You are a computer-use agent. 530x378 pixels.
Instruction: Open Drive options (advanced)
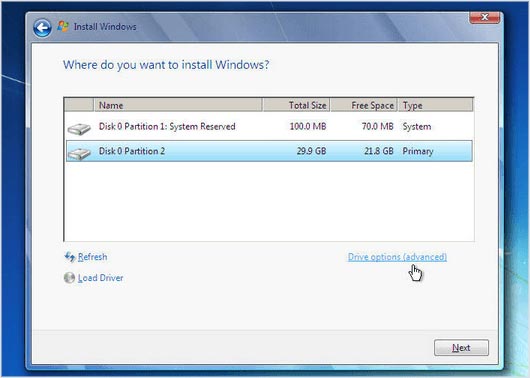tap(397, 257)
